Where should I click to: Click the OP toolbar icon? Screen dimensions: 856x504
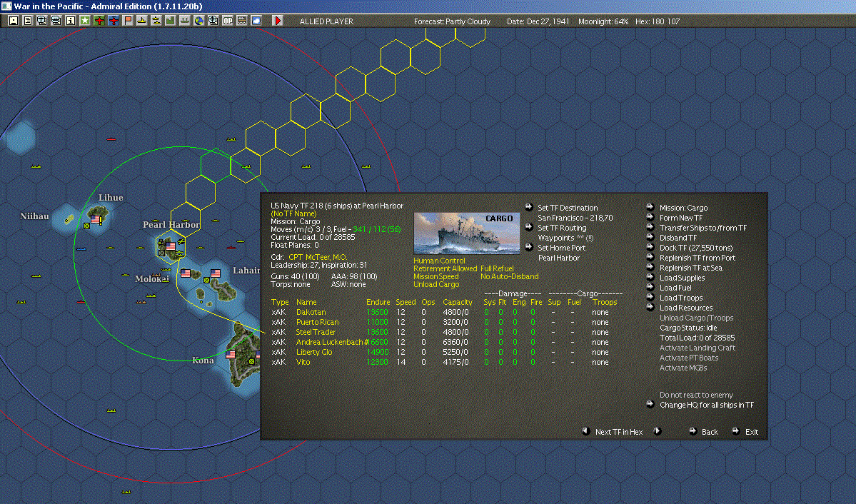pos(227,21)
